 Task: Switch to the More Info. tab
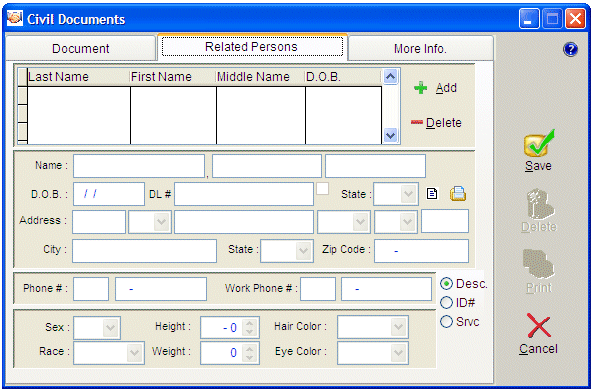[x=420, y=48]
